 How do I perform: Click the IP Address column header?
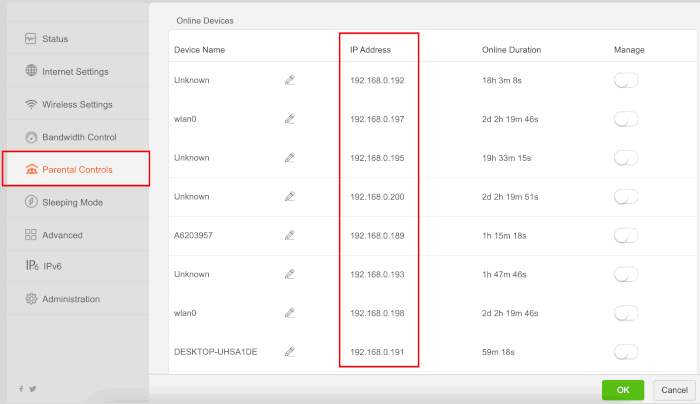370,50
